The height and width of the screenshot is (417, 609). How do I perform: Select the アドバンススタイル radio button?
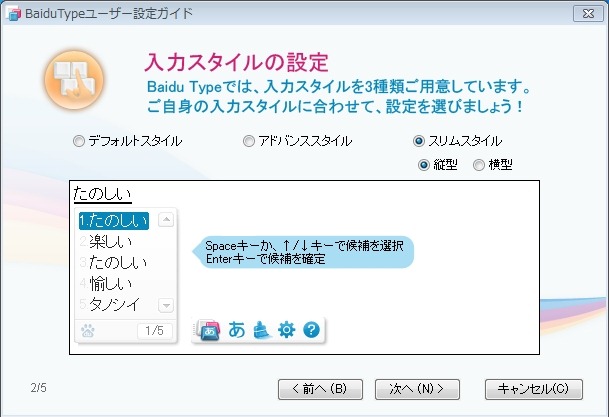[249, 141]
